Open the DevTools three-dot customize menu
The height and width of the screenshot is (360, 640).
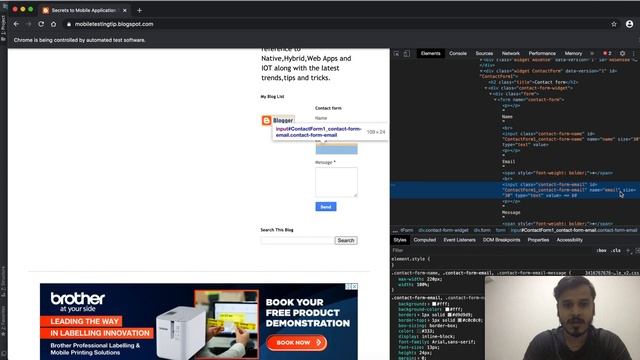(x=633, y=53)
